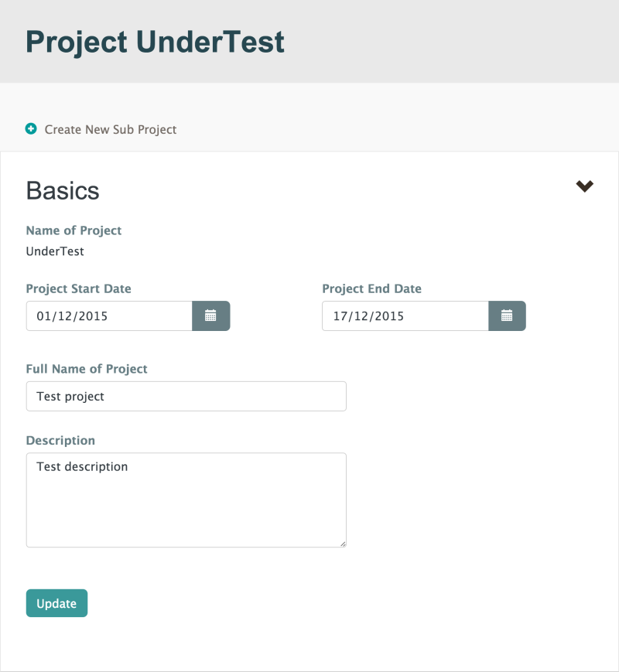The width and height of the screenshot is (619, 672).
Task: Open the Create New Sub Project link
Action: point(110,129)
